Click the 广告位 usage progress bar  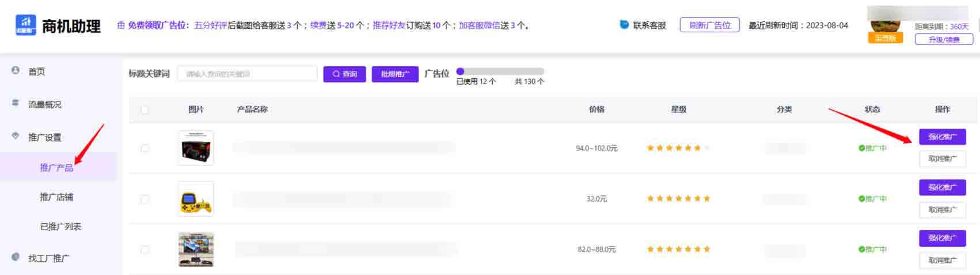pyautogui.click(x=500, y=71)
